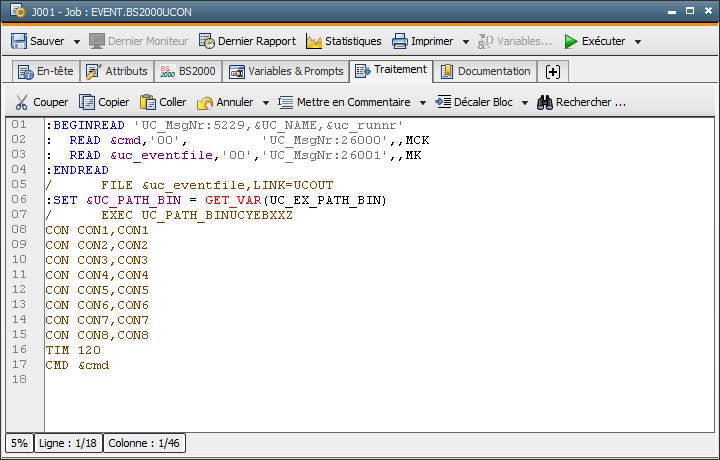The image size is (720, 460).
Task: Click the Imprimer label
Action: coord(432,41)
